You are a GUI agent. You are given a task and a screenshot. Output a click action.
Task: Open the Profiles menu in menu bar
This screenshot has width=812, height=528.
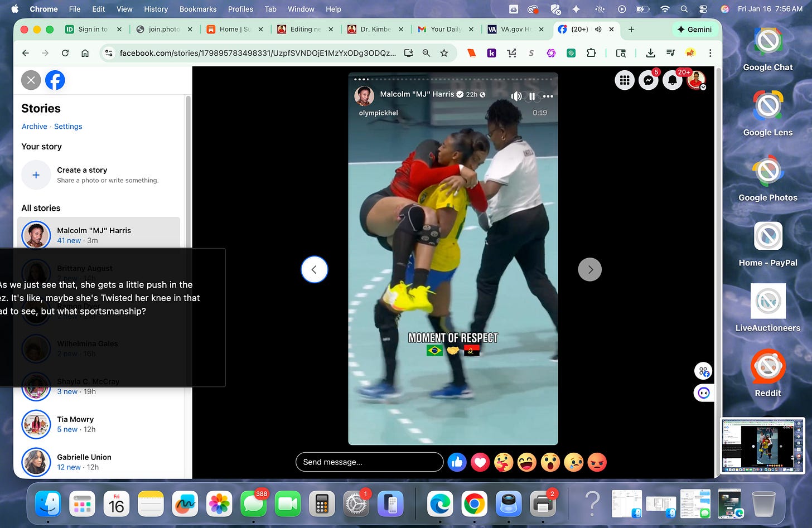point(240,9)
